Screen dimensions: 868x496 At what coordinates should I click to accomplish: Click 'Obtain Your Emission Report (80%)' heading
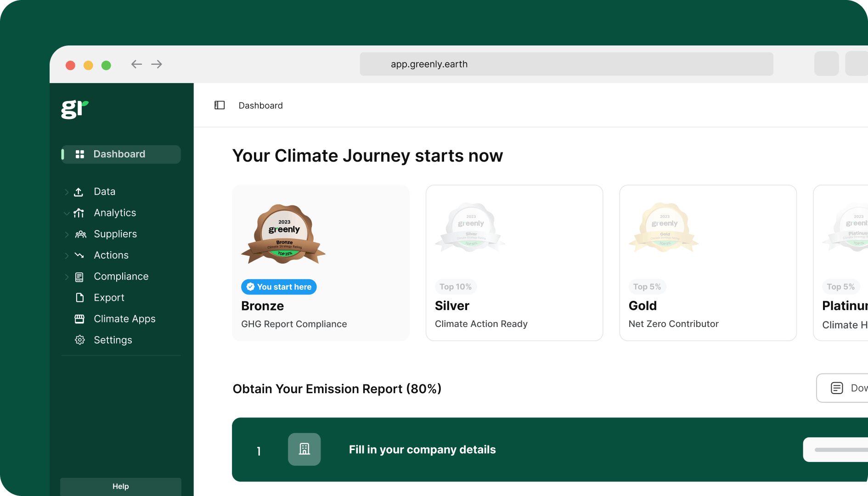coord(337,389)
